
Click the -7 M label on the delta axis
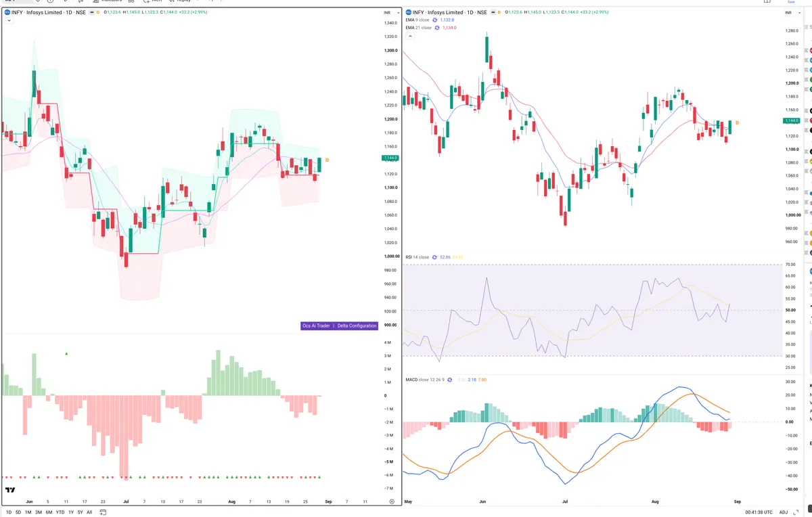pos(388,488)
